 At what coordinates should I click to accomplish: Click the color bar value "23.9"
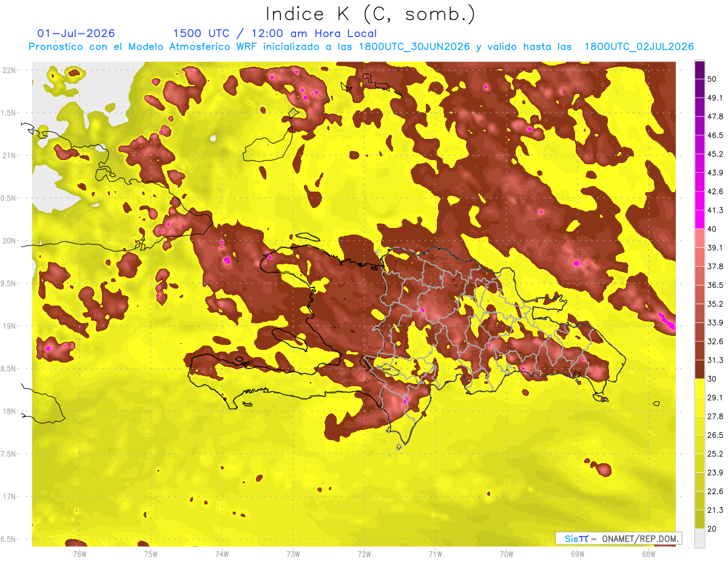(x=715, y=472)
